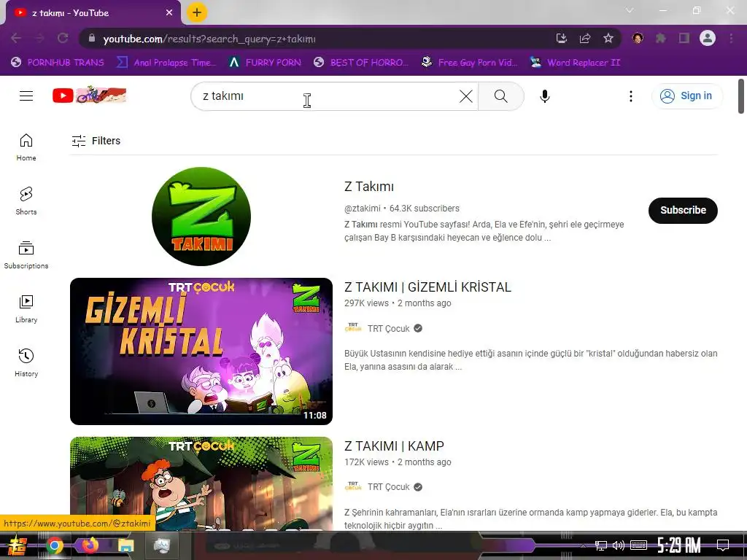Screen dimensions: 747x560
Task: Reload the page
Action: (x=63, y=38)
